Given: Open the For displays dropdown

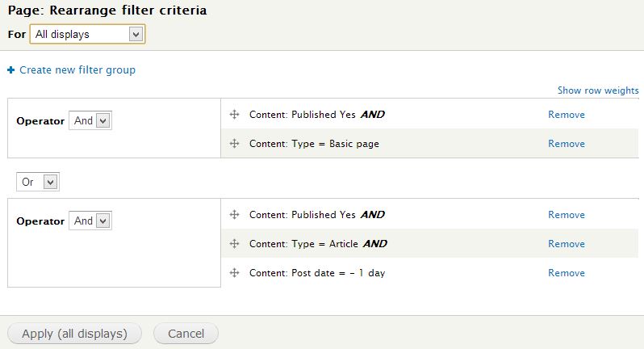Looking at the screenshot, I should [87, 34].
